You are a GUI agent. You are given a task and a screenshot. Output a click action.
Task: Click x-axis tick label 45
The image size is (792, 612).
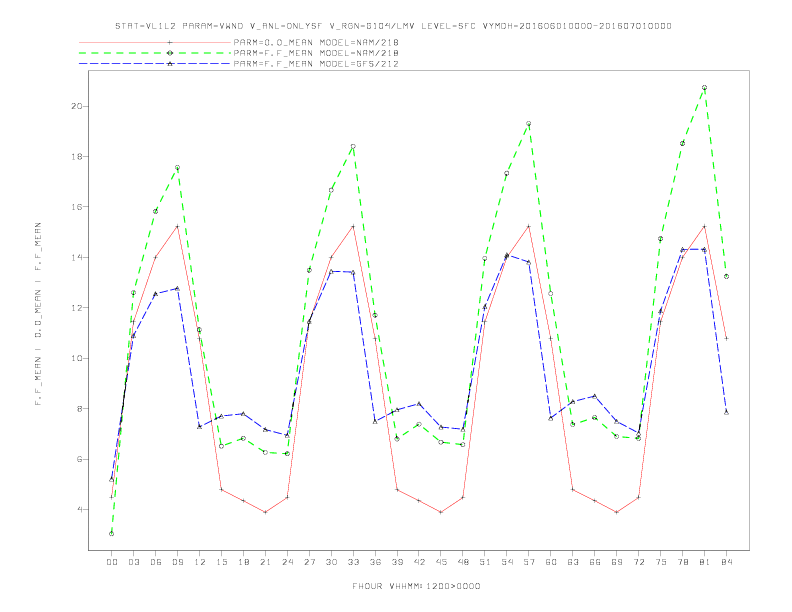(441, 562)
